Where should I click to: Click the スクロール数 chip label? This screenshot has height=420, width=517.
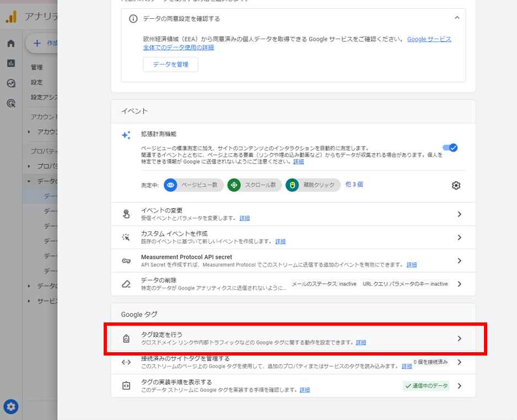(260, 185)
